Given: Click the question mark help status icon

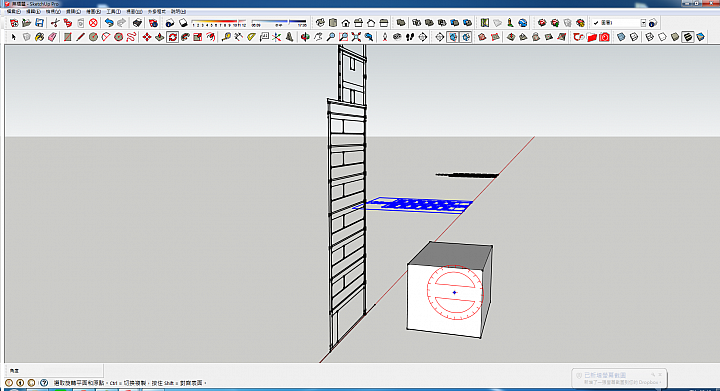Looking at the screenshot, I should click(x=44, y=382).
